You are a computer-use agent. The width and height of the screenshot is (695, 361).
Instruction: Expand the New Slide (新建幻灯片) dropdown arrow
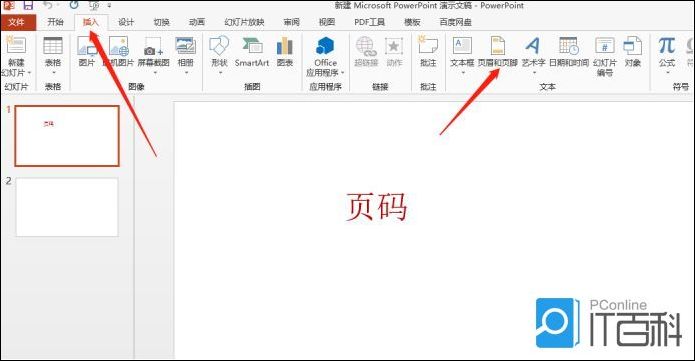(29, 73)
